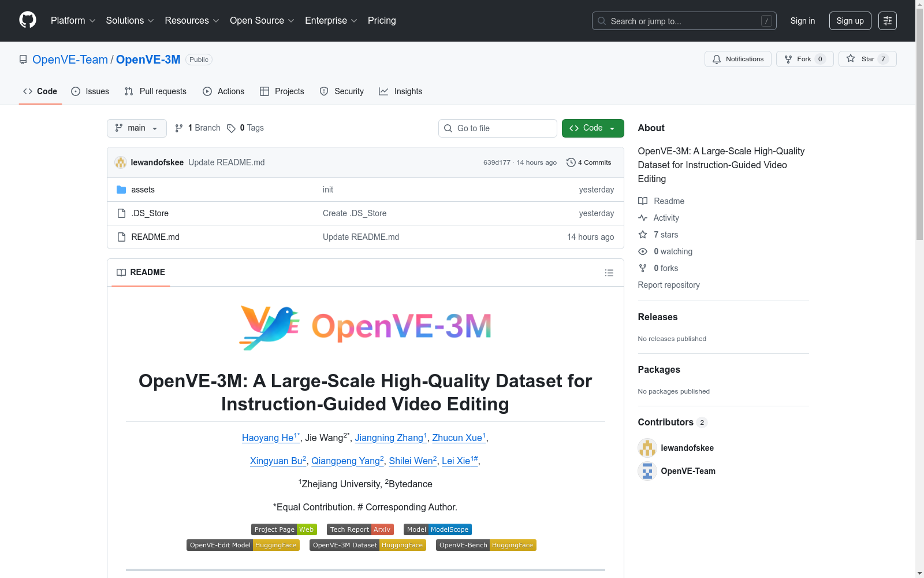924x578 pixels.
Task: Click the page vertical scrollbar thumb
Action: (x=919, y=124)
